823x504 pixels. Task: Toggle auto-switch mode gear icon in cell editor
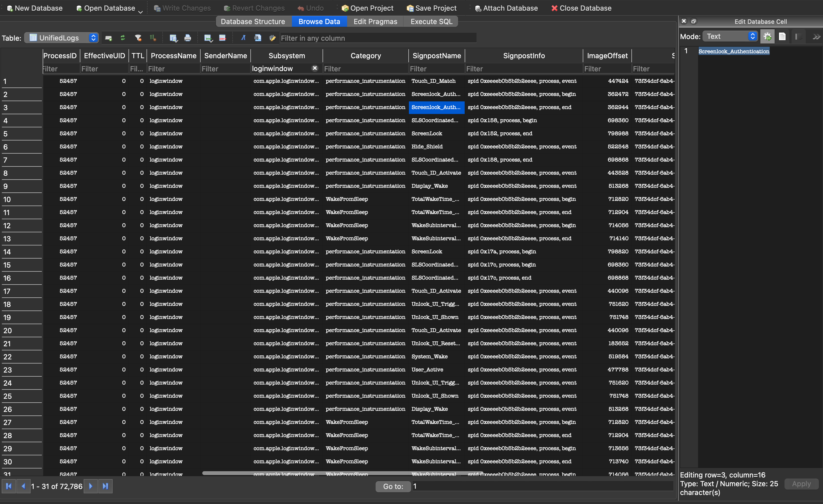click(768, 36)
